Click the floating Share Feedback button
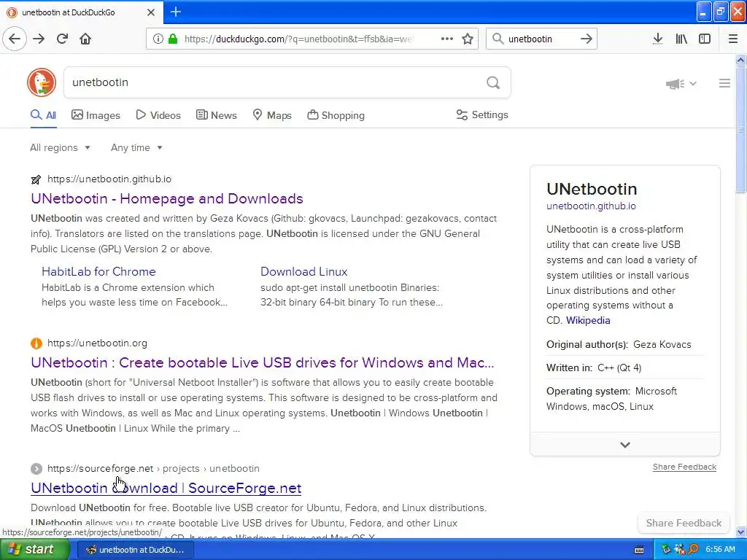The image size is (747, 560). click(x=684, y=523)
